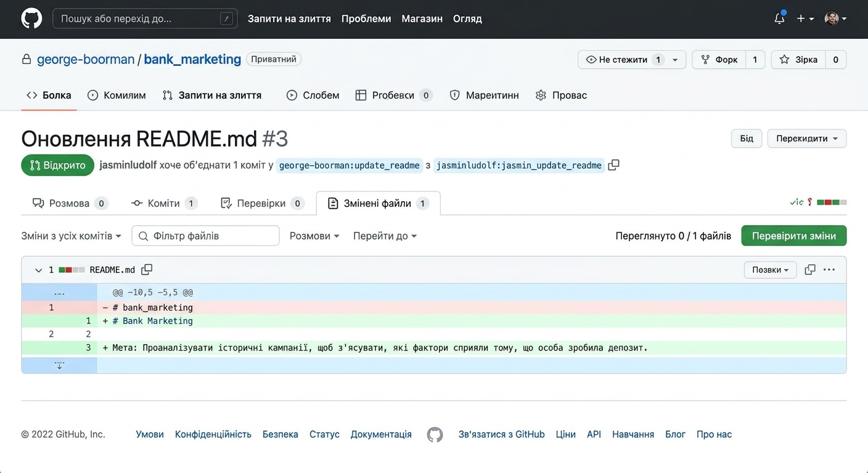868x473 pixels.
Task: Click the removed line "# bank_marketing"
Action: (434, 307)
